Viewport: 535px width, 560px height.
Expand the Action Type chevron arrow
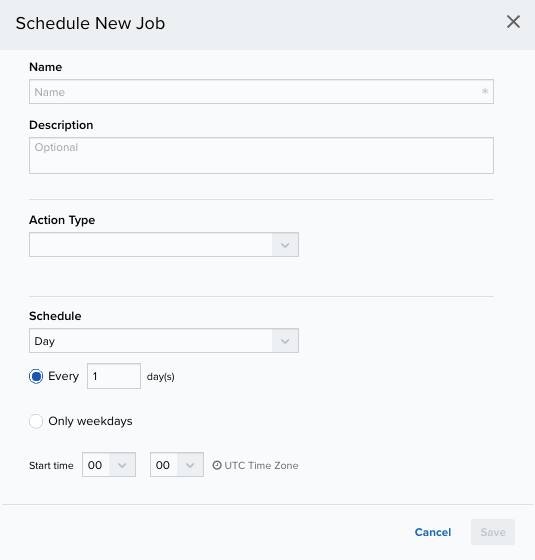(x=285, y=245)
